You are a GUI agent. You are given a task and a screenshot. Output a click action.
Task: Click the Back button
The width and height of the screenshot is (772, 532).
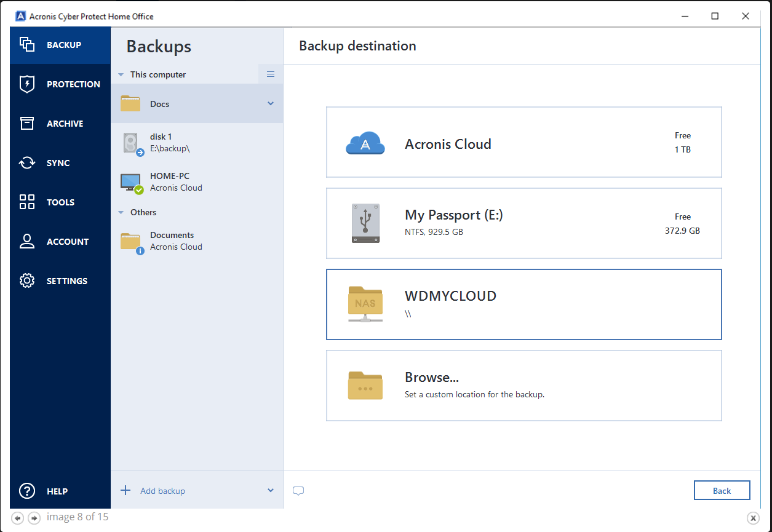[x=722, y=491]
